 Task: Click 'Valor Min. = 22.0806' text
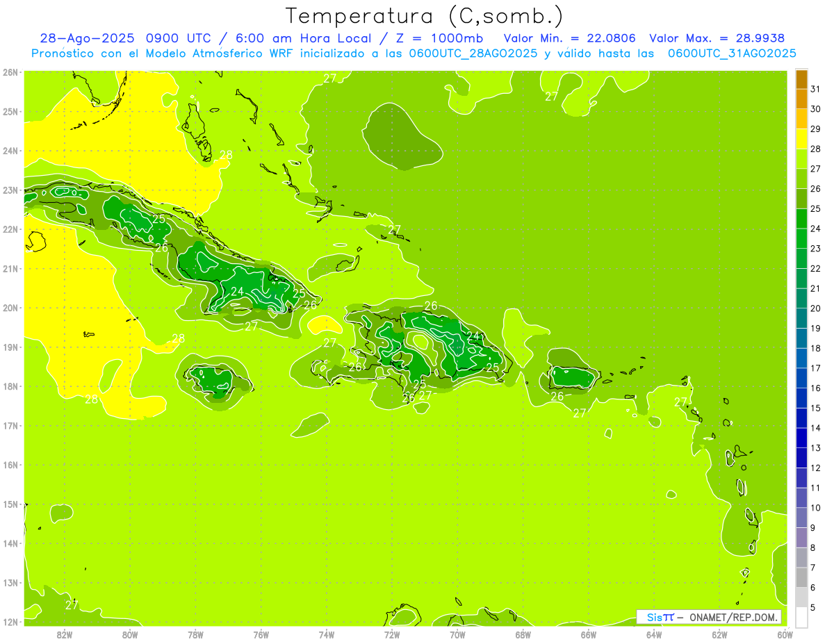[570, 38]
